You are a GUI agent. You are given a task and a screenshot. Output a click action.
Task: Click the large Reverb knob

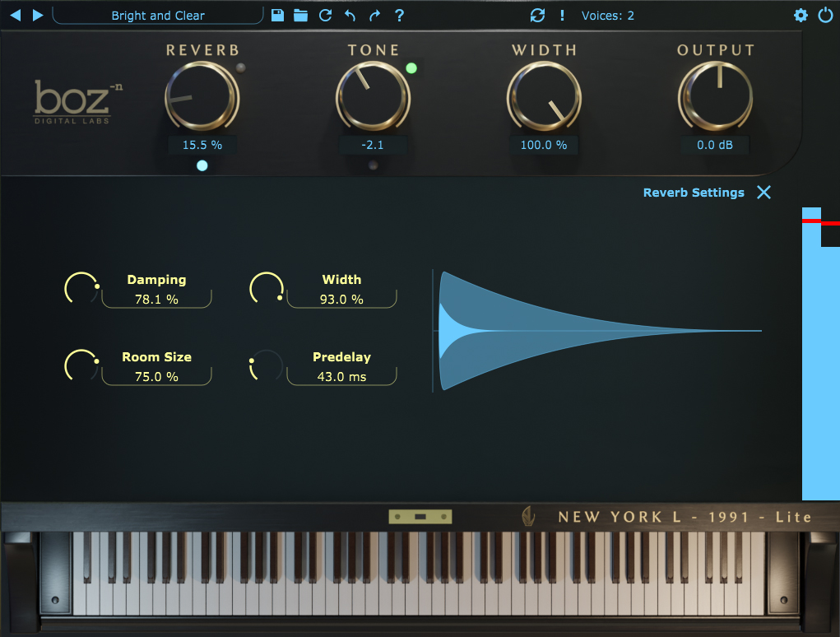click(202, 96)
